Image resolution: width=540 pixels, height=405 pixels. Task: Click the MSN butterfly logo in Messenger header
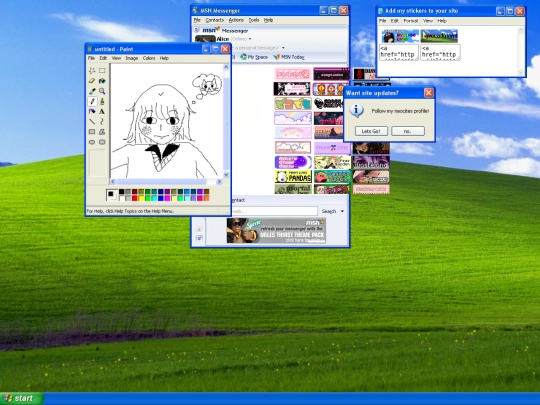pos(217,30)
